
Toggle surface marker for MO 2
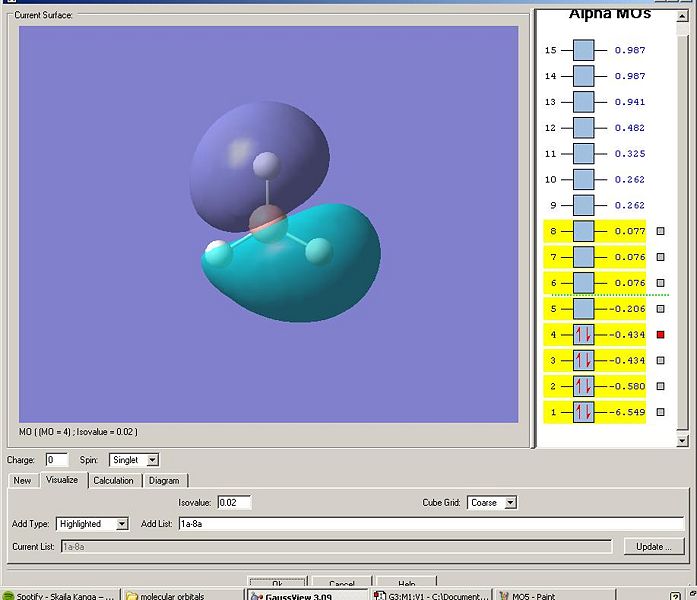(x=661, y=386)
